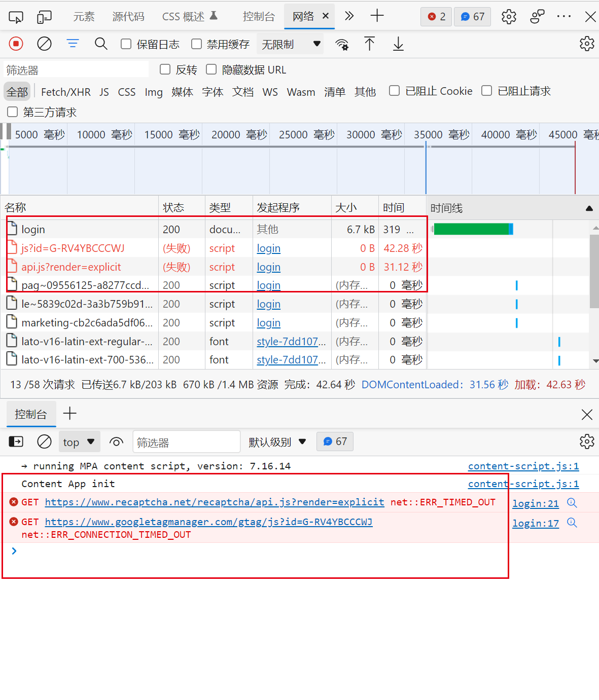Image resolution: width=599 pixels, height=700 pixels.
Task: Enable the 禁用缓存 checkbox
Action: click(196, 44)
